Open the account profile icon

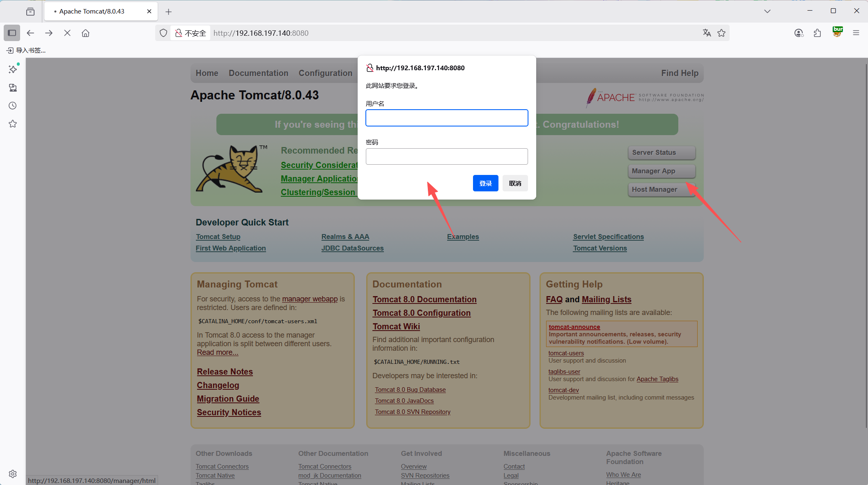798,33
